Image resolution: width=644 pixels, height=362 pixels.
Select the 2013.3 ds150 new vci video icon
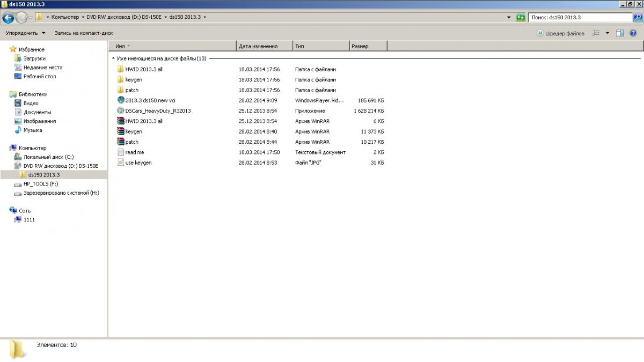point(120,100)
